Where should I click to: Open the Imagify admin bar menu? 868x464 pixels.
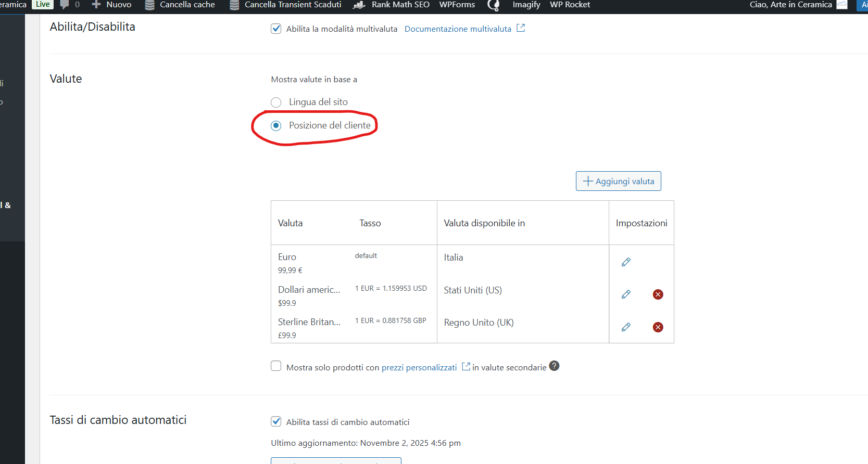(526, 5)
